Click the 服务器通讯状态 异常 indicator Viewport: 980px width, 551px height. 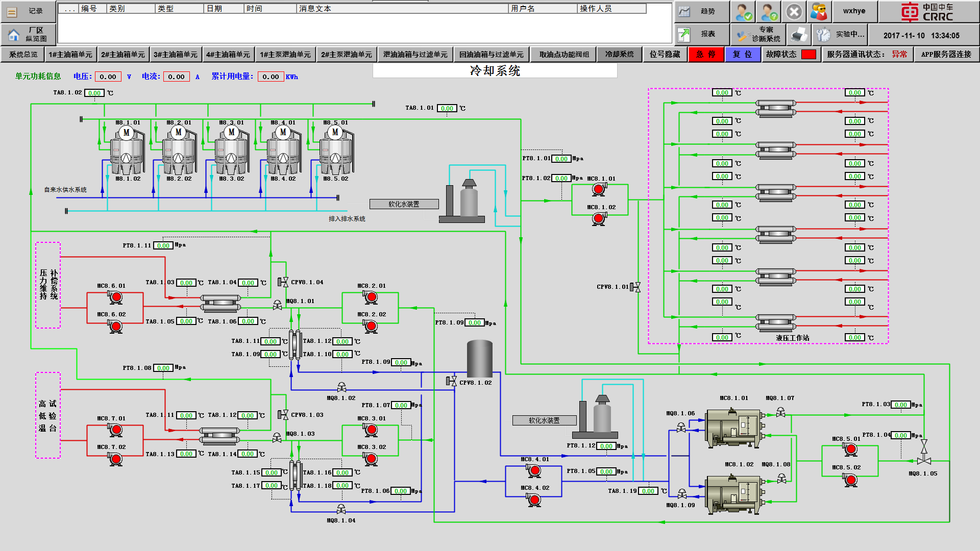pos(899,55)
